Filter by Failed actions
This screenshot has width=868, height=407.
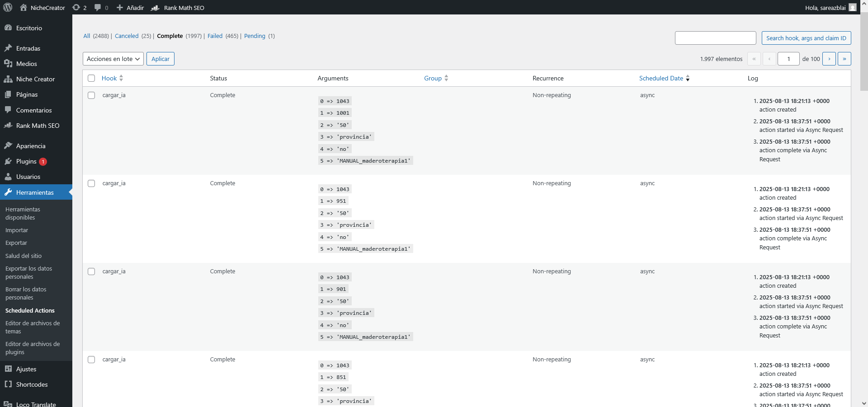click(x=215, y=36)
